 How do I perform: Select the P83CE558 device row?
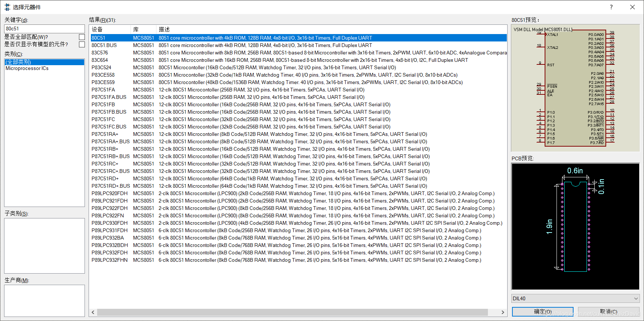[x=298, y=75]
